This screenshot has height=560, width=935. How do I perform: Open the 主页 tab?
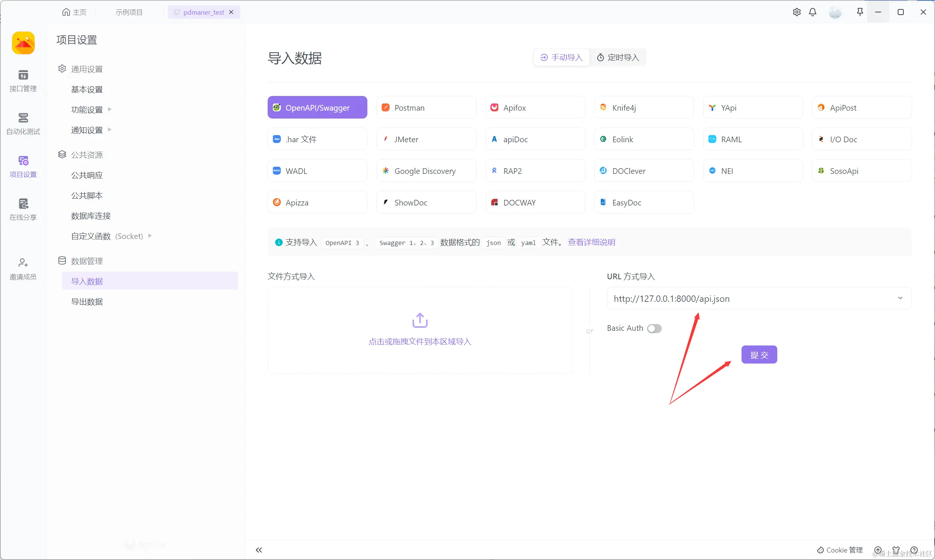[74, 12]
